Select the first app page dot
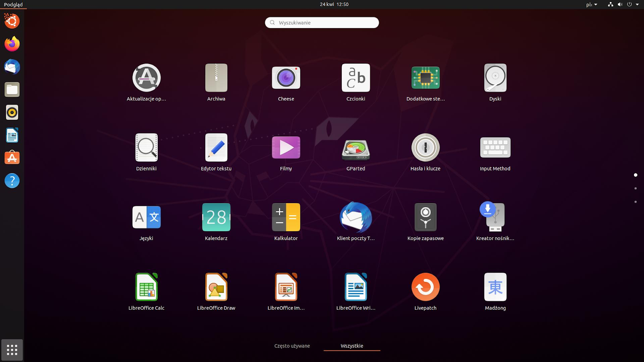The width and height of the screenshot is (644, 362). point(636,175)
